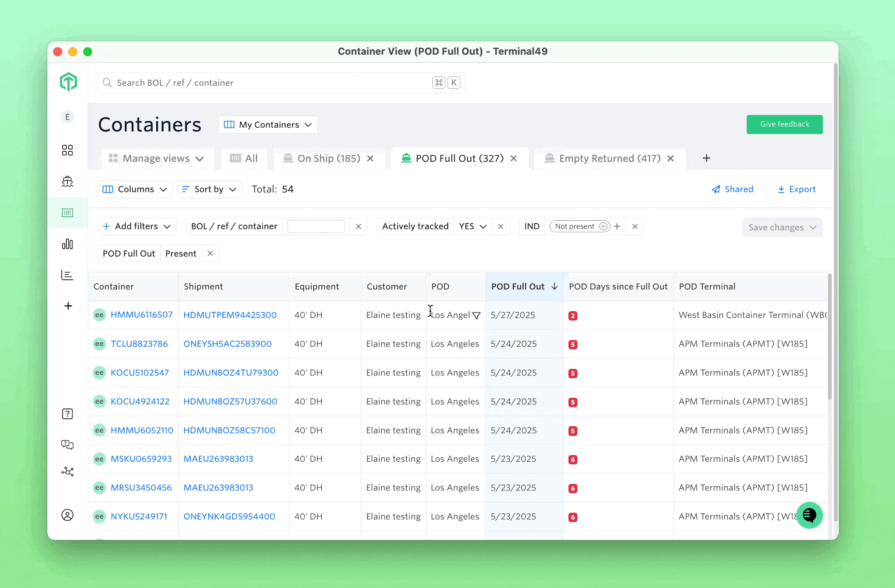This screenshot has height=588, width=895.
Task: Open the chat support bubble icon
Action: point(809,516)
